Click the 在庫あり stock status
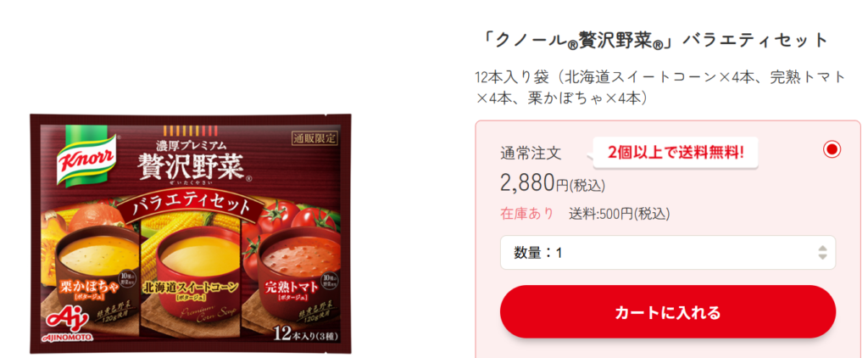This screenshot has height=358, width=868. pos(527,214)
